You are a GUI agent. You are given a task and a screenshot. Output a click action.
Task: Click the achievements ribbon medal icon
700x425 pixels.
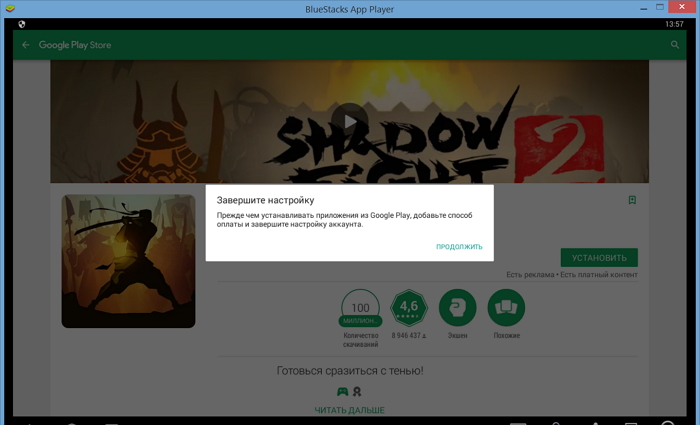click(x=357, y=392)
